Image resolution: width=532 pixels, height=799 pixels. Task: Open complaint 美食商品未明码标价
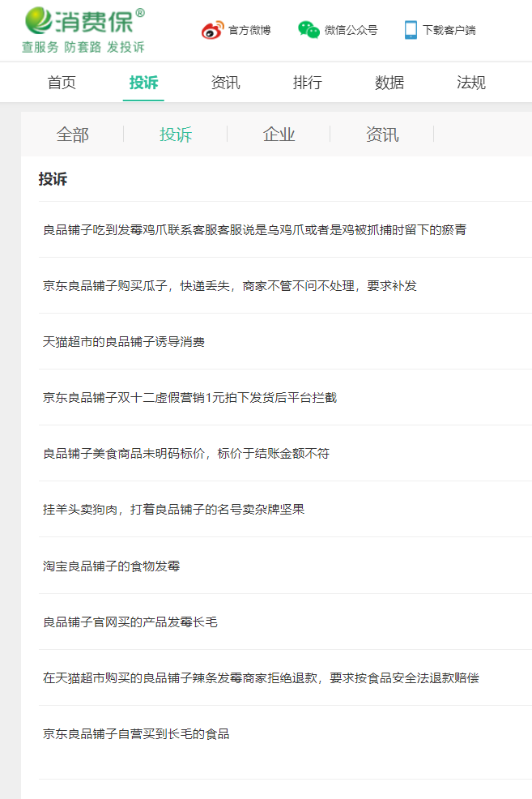(x=186, y=454)
